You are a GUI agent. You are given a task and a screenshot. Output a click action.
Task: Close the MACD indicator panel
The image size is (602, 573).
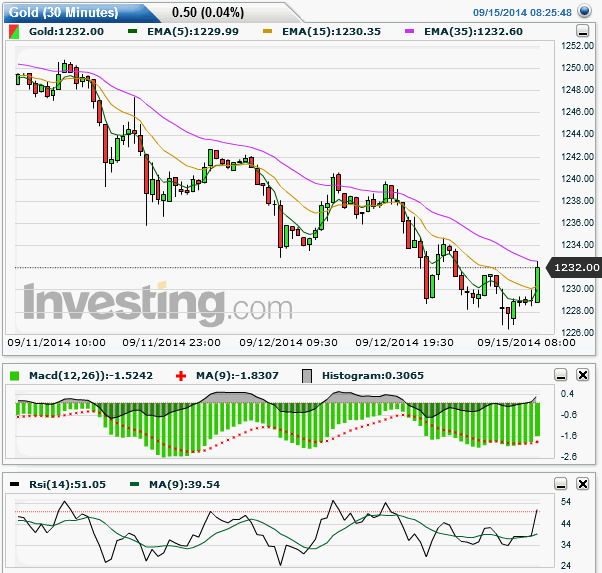[x=583, y=374]
